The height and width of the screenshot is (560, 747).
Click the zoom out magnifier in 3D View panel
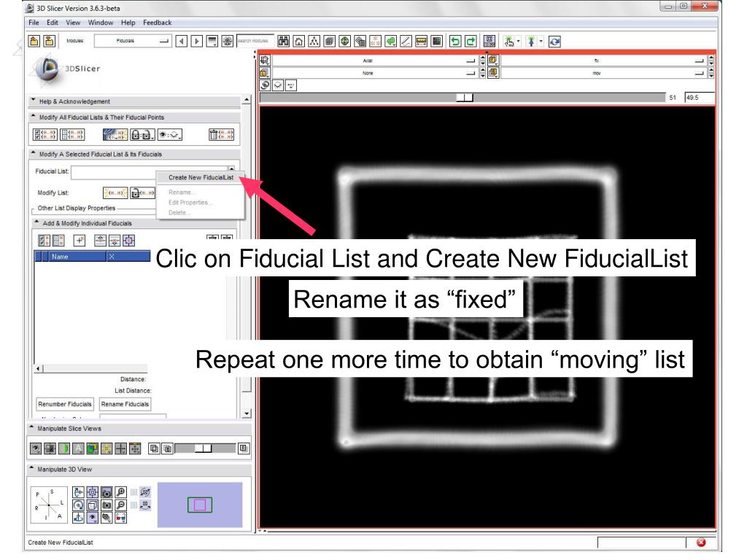tap(121, 505)
